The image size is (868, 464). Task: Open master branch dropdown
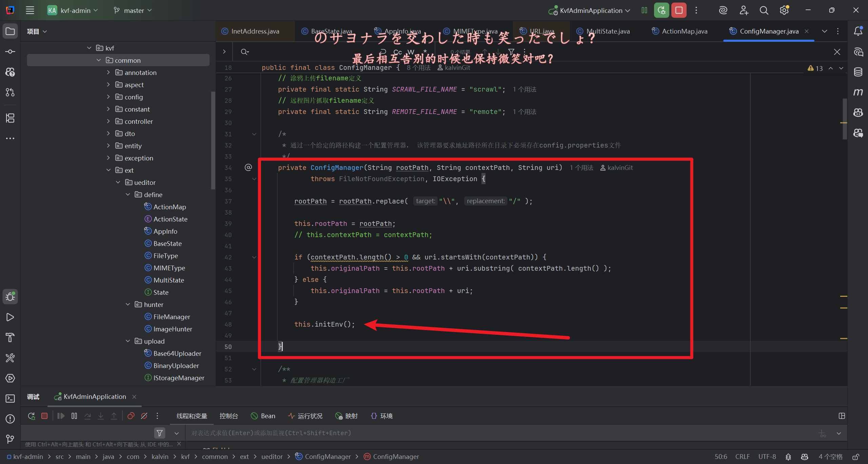click(133, 10)
